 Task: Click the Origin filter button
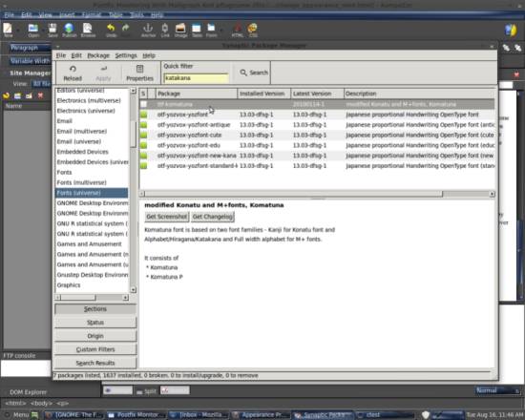coord(95,336)
